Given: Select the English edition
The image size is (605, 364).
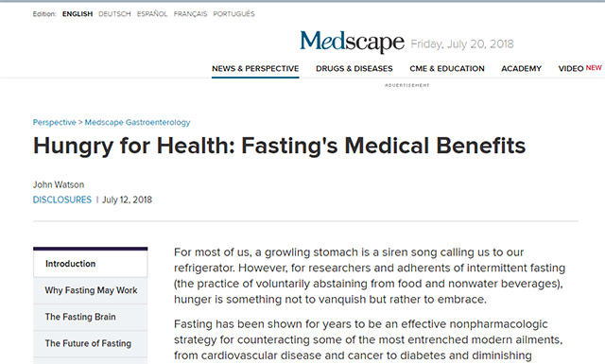Looking at the screenshot, I should [x=78, y=14].
